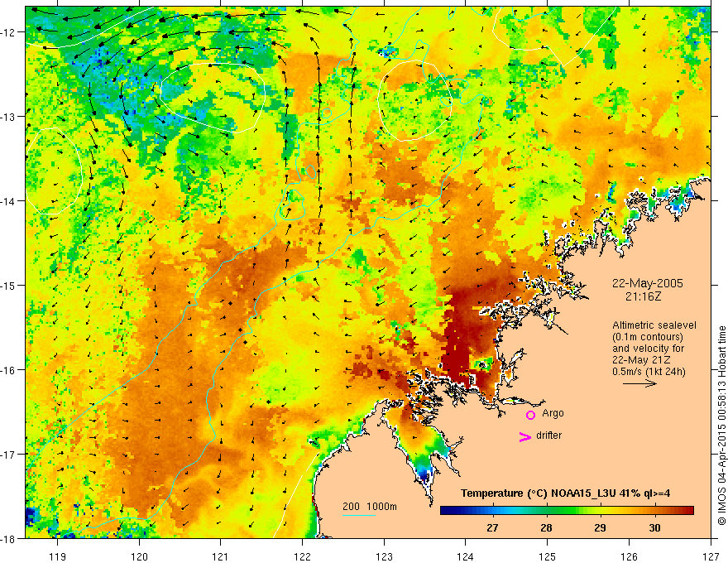The image size is (728, 563).
Task: Click the '21:16Z' time text
Action: [643, 296]
